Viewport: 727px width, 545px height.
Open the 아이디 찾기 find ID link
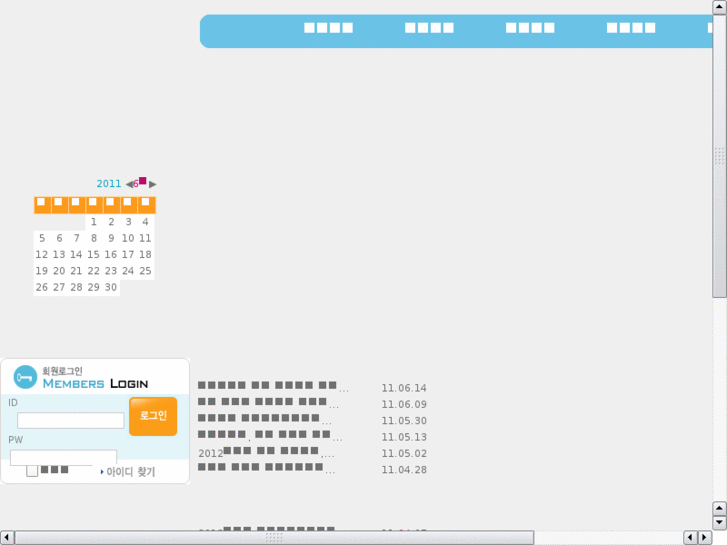coord(130,472)
